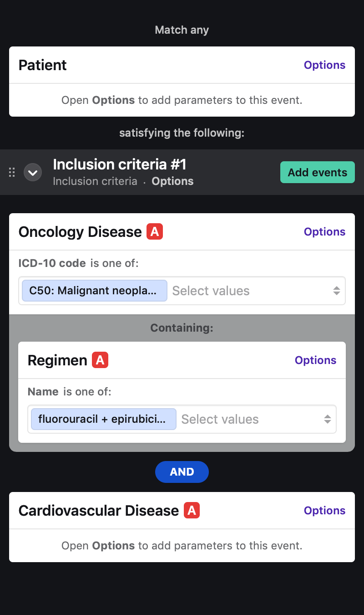The image size is (364, 615).
Task: Click the red A badge on Oncology Disease
Action: click(155, 232)
